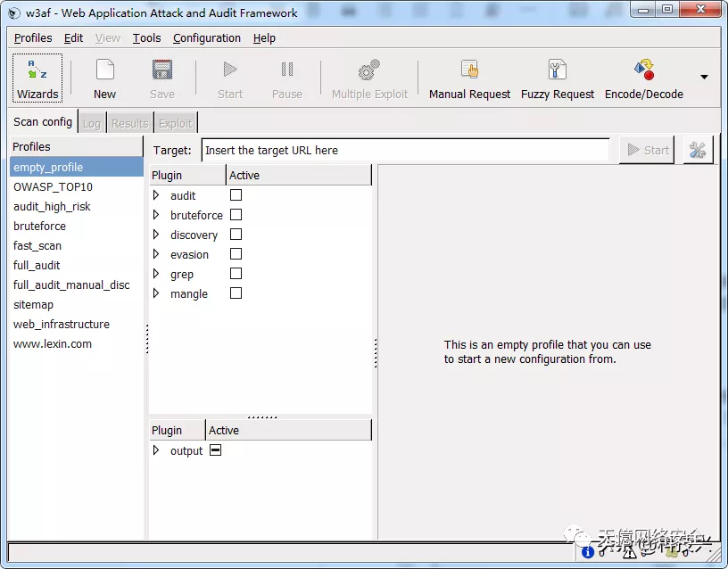Click the panel divider handle beside profiles
This screenshot has width=728, height=569.
[147, 339]
